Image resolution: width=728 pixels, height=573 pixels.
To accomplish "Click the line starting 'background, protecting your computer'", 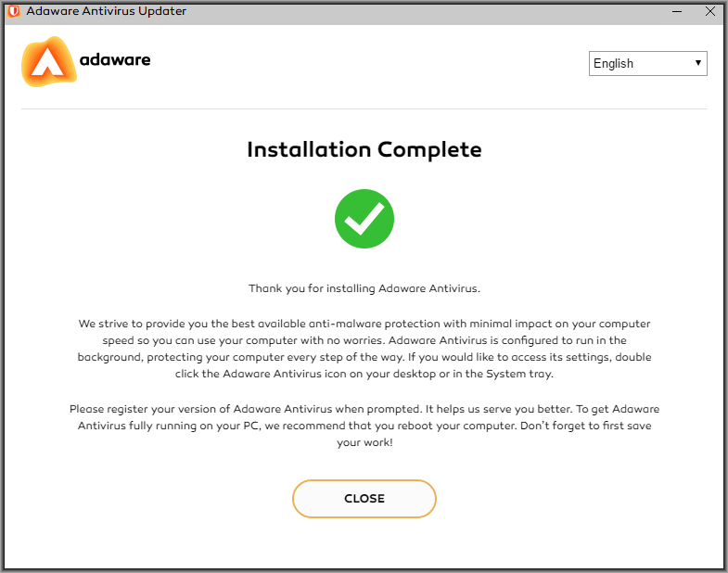I will 364,357.
